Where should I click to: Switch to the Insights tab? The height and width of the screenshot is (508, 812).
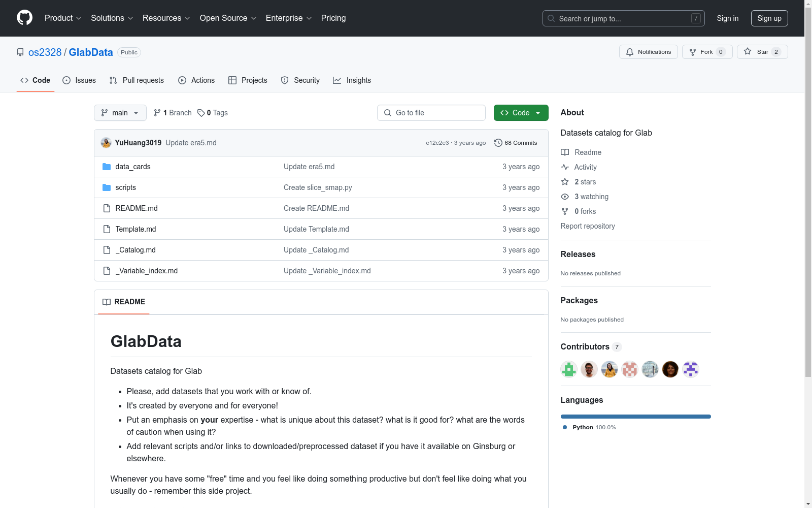coord(352,80)
